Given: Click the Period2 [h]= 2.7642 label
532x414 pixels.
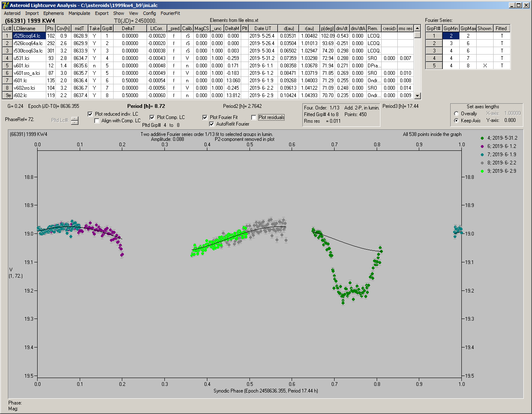Looking at the screenshot, I should point(242,106).
